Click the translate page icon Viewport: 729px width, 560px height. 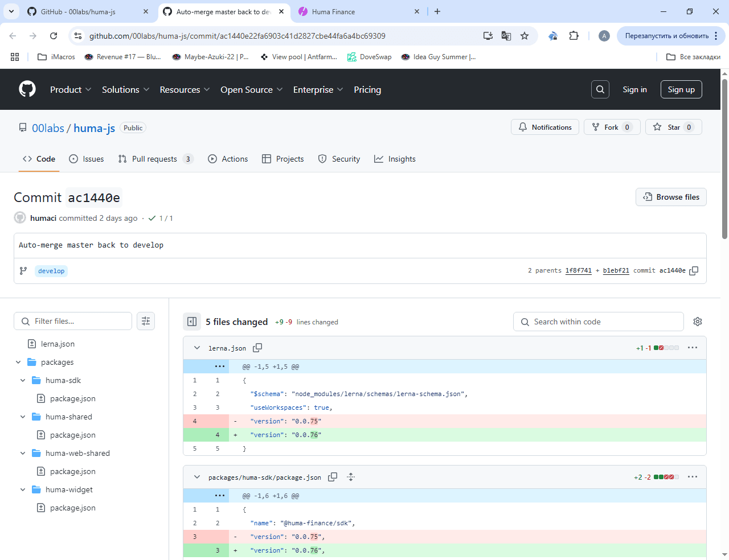click(x=506, y=36)
